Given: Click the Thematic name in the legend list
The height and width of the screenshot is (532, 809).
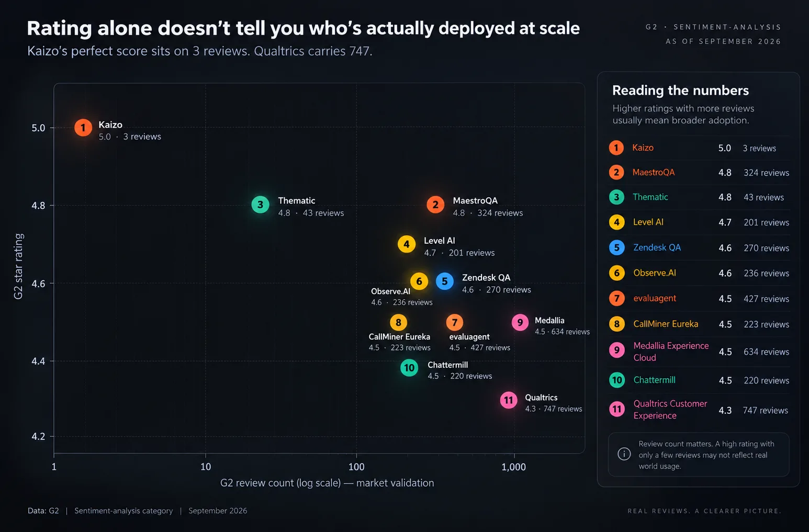Looking at the screenshot, I should [x=650, y=197].
